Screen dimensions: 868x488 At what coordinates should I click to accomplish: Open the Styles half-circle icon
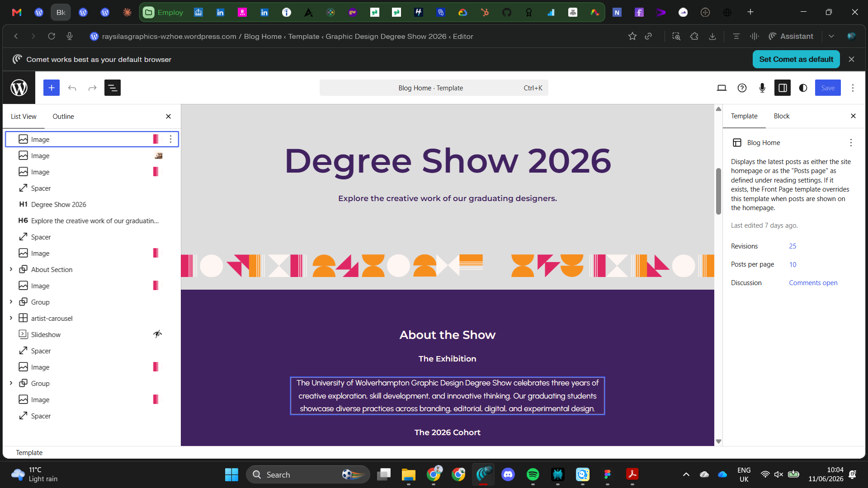tap(803, 88)
